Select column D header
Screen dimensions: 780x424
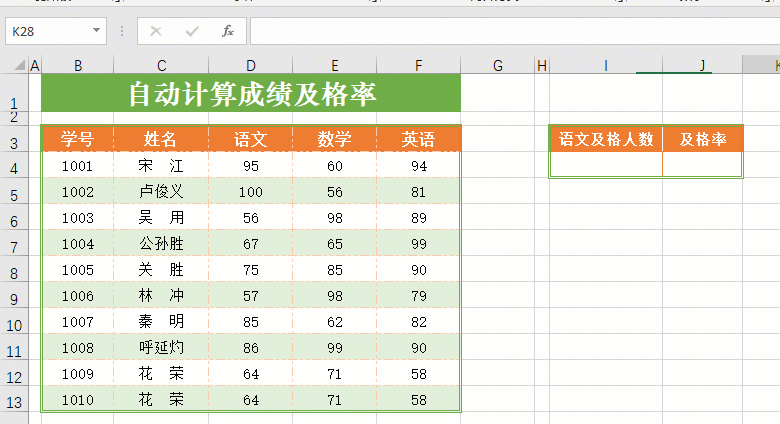(x=250, y=66)
